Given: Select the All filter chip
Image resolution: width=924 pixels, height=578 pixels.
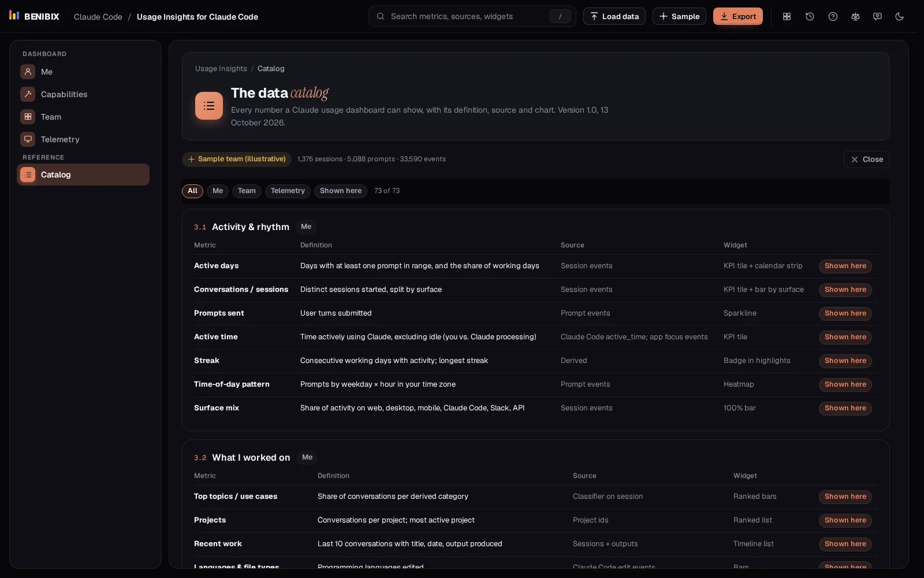Looking at the screenshot, I should point(192,191).
